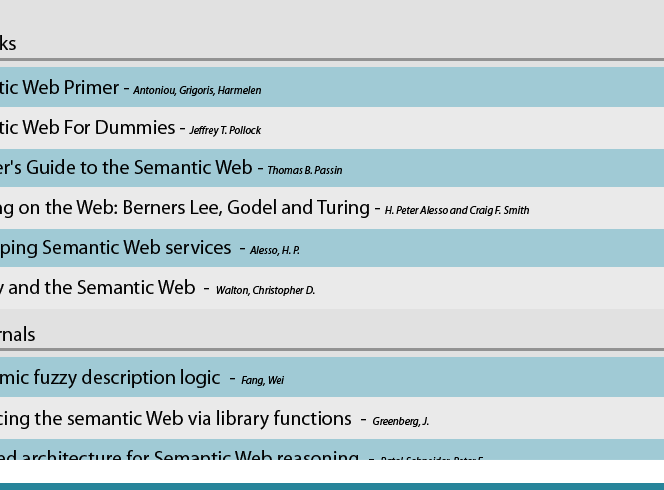Open semantic Web via library functions article

click(x=175, y=418)
